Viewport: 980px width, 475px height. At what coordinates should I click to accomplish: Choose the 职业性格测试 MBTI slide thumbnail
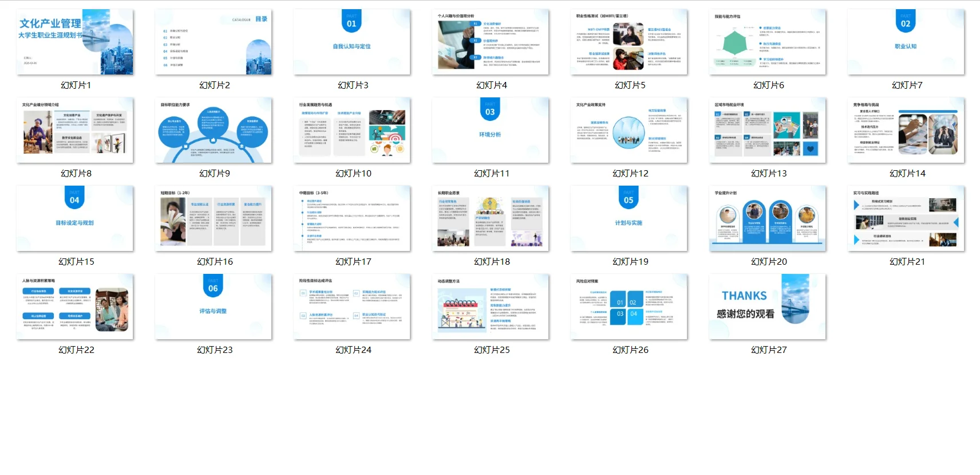[x=629, y=42]
